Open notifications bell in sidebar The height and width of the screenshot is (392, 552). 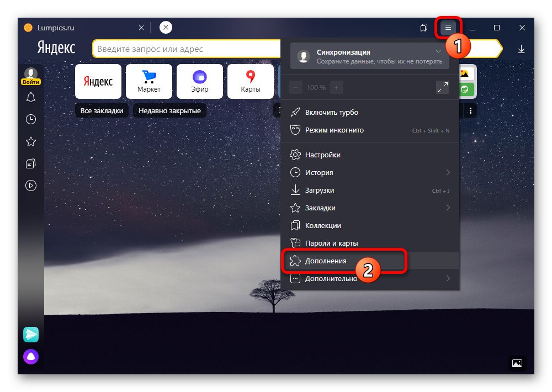[x=31, y=97]
